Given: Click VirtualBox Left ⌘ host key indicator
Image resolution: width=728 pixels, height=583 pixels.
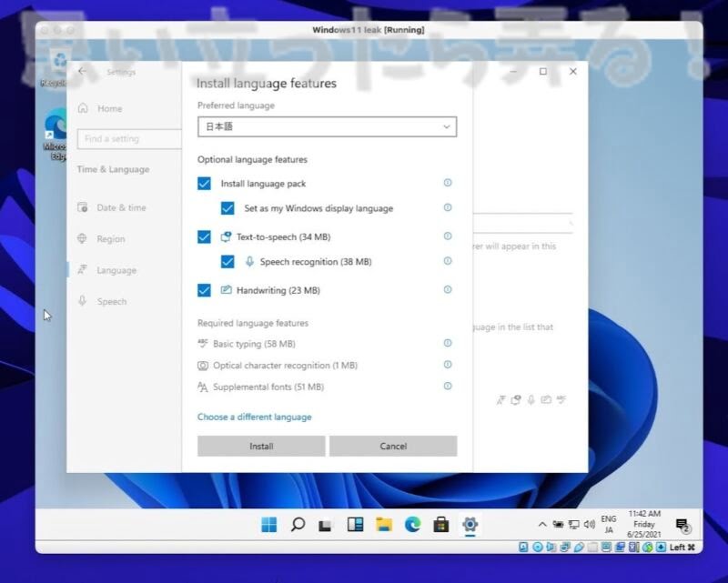Looking at the screenshot, I should (x=682, y=548).
